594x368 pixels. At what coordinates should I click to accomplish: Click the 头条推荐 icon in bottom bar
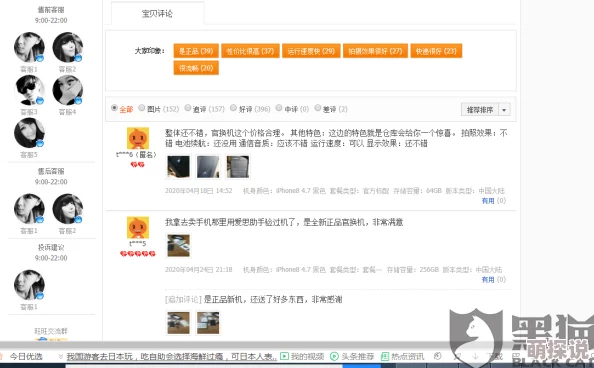[x=334, y=356]
